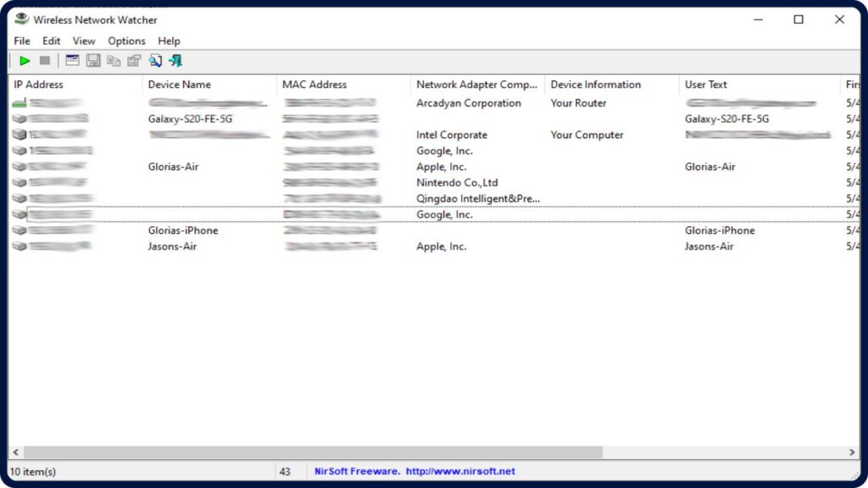The image size is (868, 488).
Task: Open the Options menu
Action: point(126,41)
